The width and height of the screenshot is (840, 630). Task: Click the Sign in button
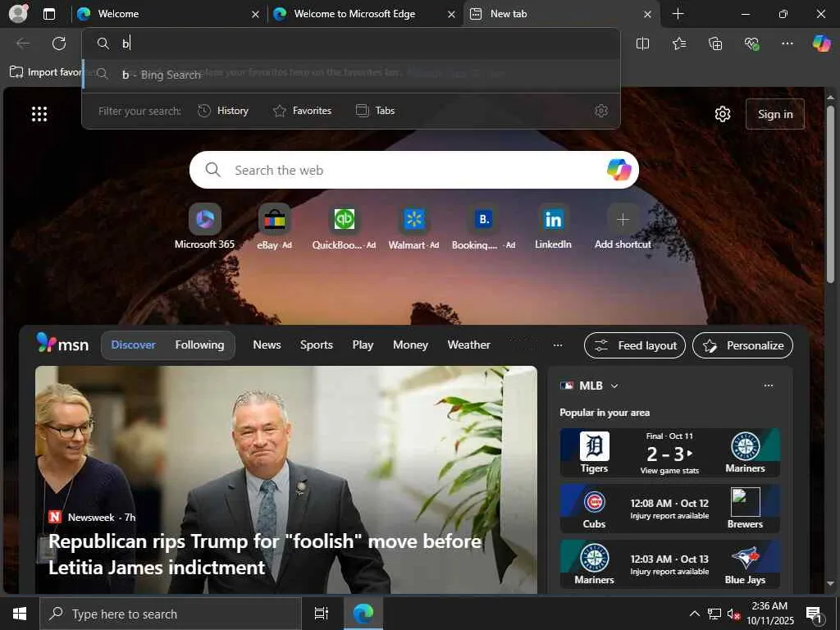(x=774, y=114)
